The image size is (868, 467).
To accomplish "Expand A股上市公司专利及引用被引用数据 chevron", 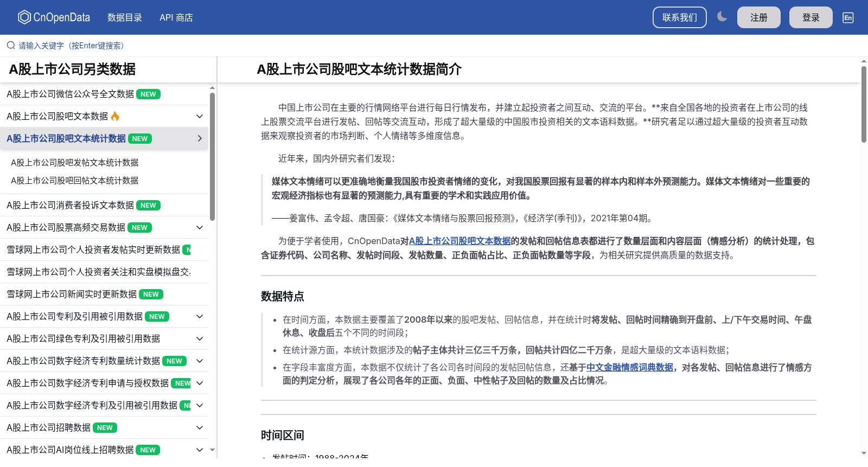I will click(200, 316).
